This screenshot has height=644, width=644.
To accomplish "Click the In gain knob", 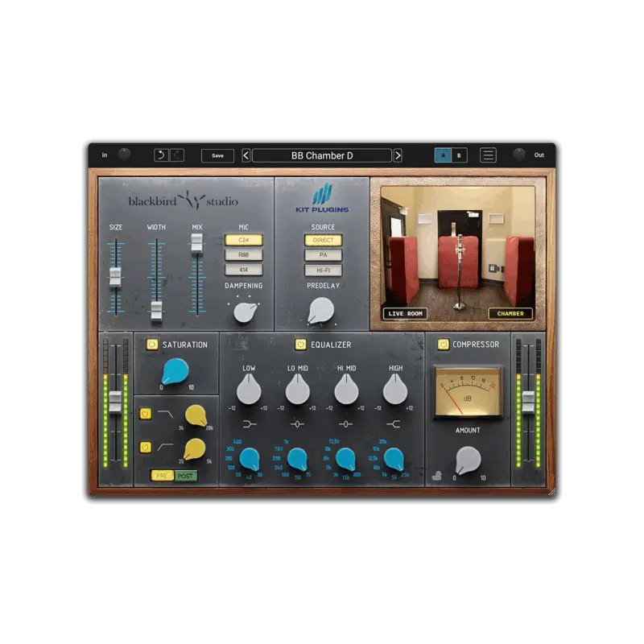I will pyautogui.click(x=125, y=155).
